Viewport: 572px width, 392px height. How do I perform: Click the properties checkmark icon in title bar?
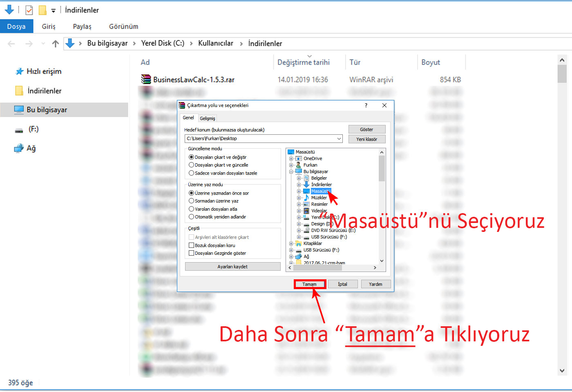pyautogui.click(x=29, y=10)
